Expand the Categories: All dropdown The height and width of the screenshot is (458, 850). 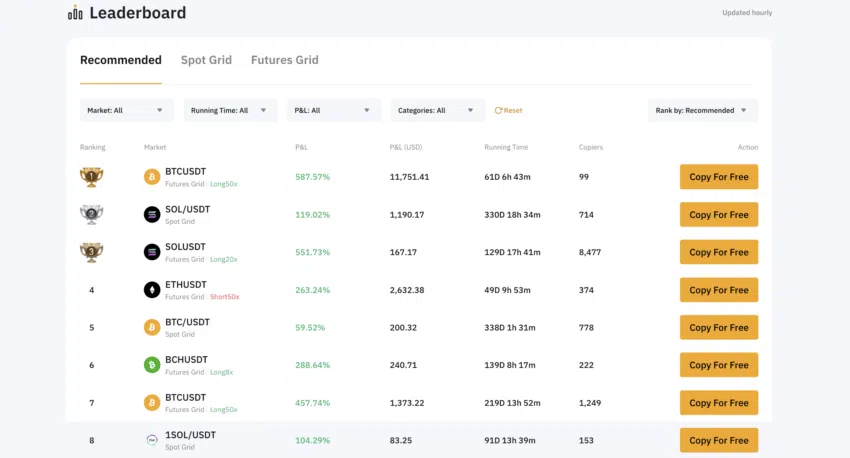click(437, 110)
